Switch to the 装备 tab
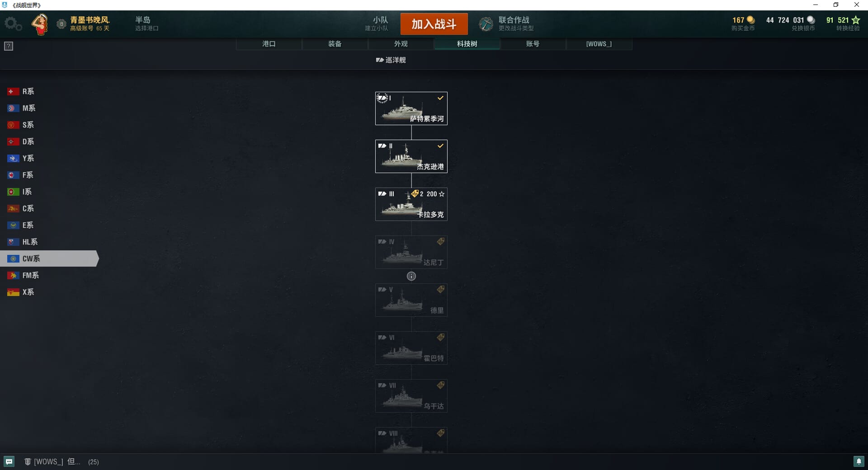The image size is (868, 470). tap(335, 44)
